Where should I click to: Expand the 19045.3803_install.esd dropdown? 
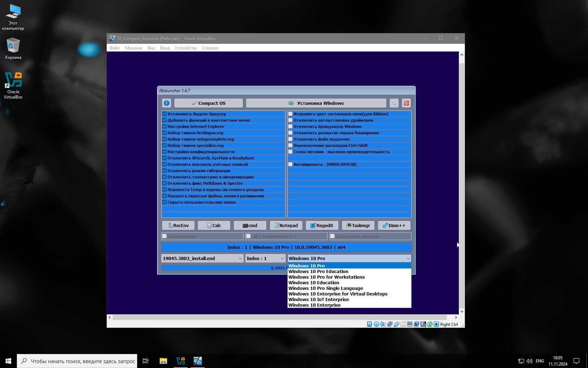(x=202, y=258)
